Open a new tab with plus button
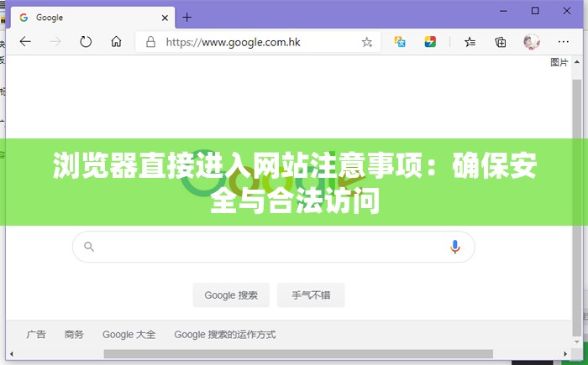This screenshot has width=588, height=365. point(186,18)
